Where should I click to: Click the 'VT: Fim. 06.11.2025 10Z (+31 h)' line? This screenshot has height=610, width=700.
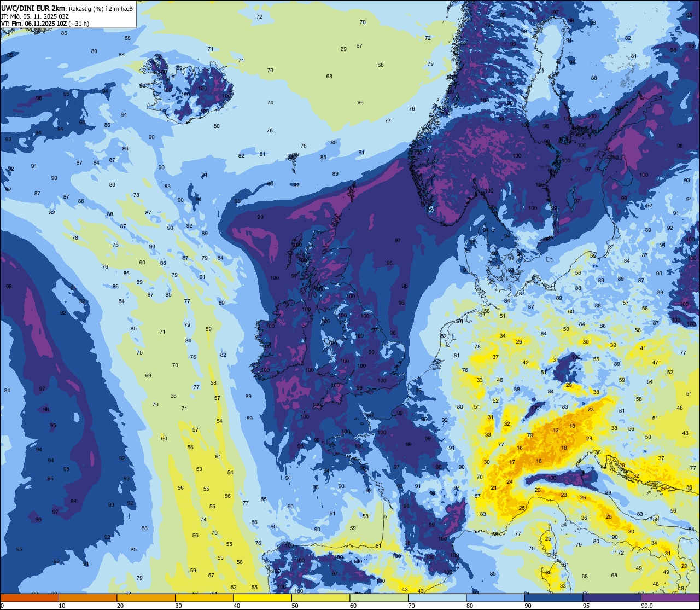tap(45, 24)
